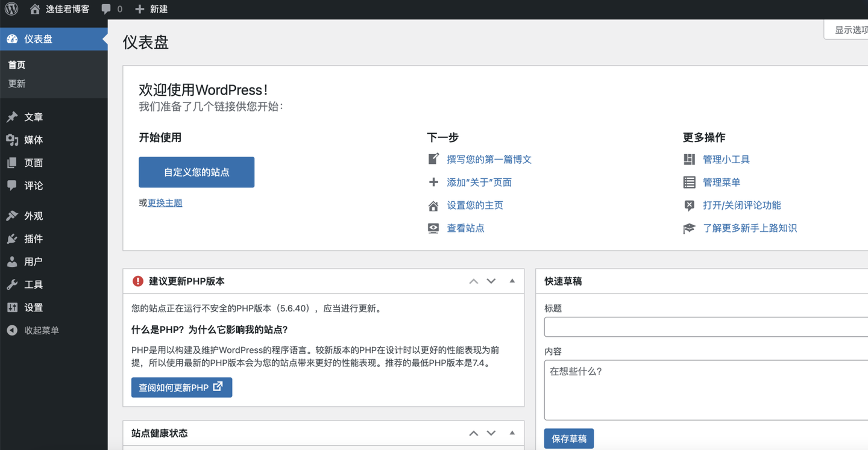Click the collapse arrow icon beside 收起菜单

click(x=12, y=330)
